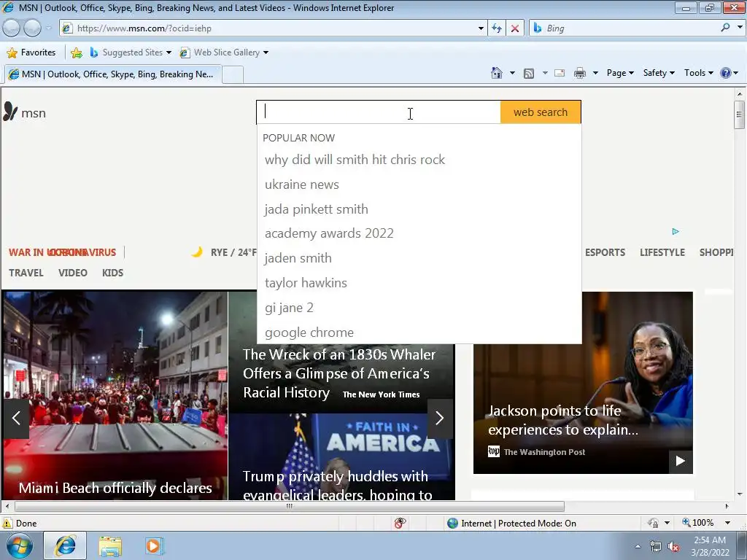The width and height of the screenshot is (747, 560).
Task: Expand Web Slice Gallery dropdown
Action: pyautogui.click(x=266, y=52)
